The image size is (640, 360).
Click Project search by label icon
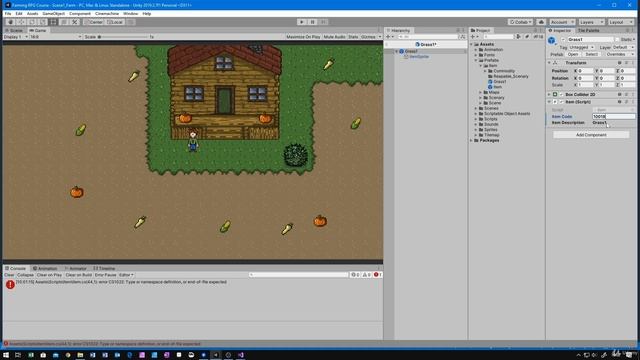[x=527, y=37]
